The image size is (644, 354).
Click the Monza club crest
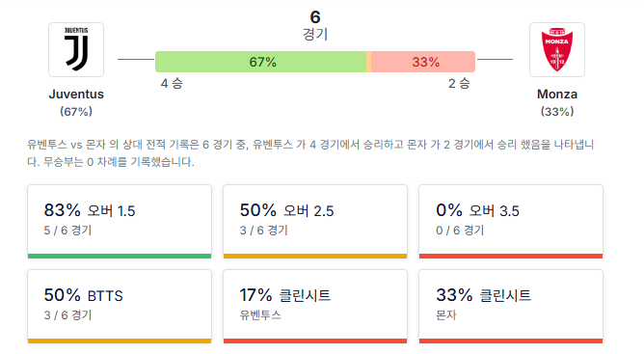pyautogui.click(x=557, y=50)
